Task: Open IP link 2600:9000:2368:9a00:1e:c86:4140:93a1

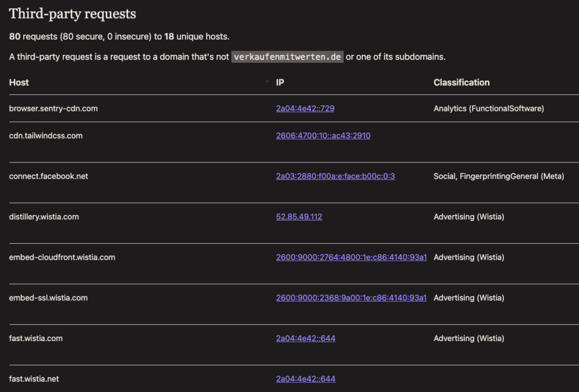Action: [x=351, y=298]
